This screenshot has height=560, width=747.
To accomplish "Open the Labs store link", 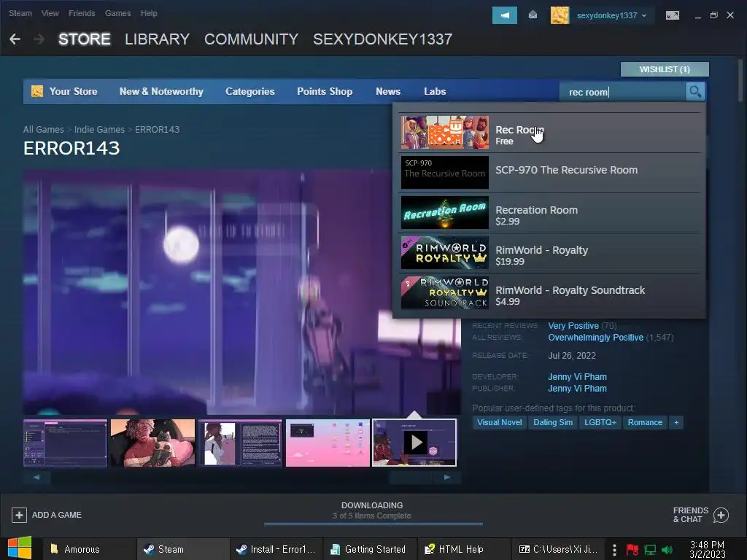I will point(435,91).
